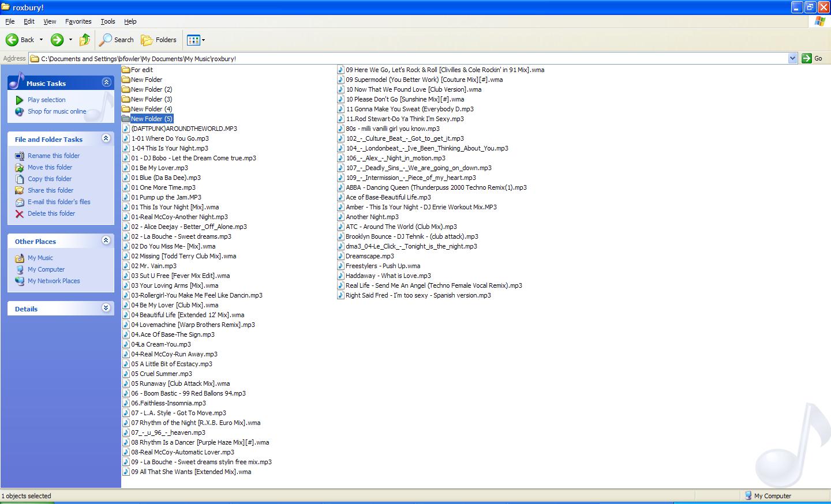Click Delete this folder red X
The width and height of the screenshot is (831, 504).
point(20,213)
